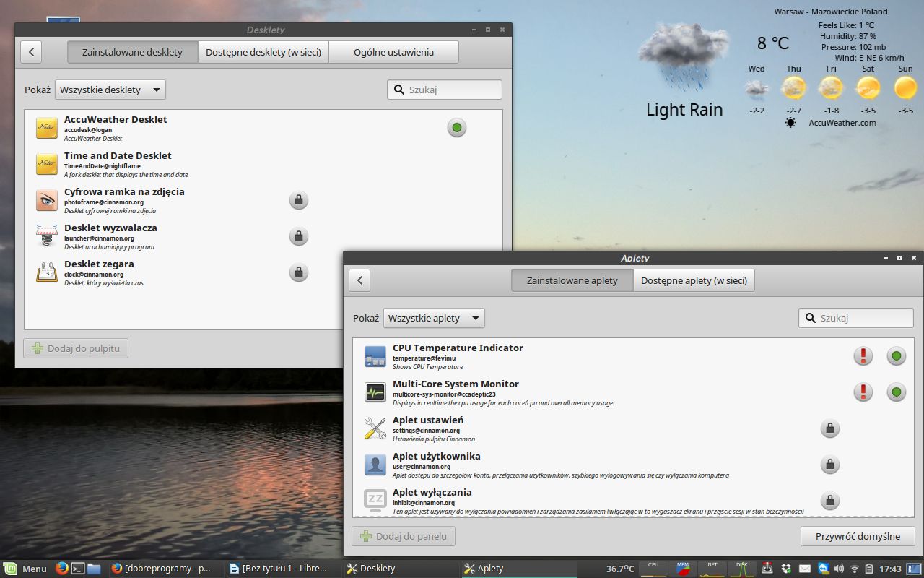Switch to Zainstalowane aplety tab
This screenshot has height=578, width=924.
pyautogui.click(x=572, y=280)
